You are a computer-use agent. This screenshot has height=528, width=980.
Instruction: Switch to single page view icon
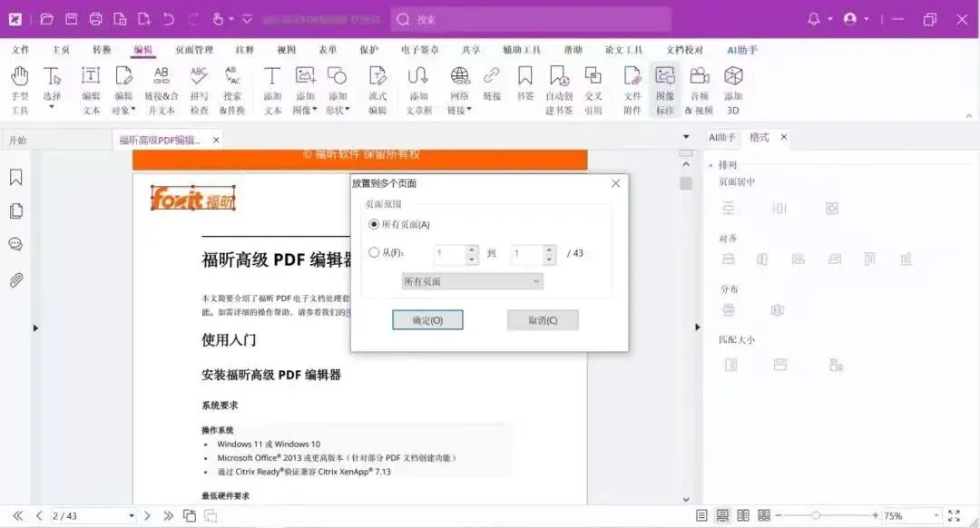(701, 515)
